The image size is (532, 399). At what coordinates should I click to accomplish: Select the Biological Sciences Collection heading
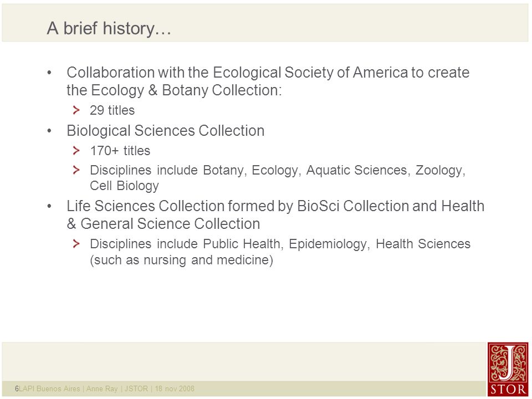click(165, 131)
